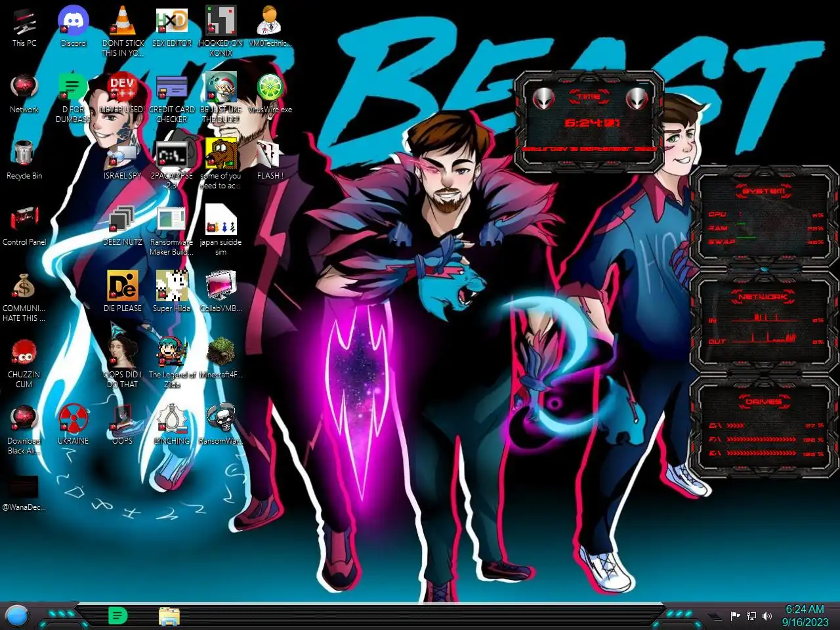Click the blue Start orb

click(17, 616)
